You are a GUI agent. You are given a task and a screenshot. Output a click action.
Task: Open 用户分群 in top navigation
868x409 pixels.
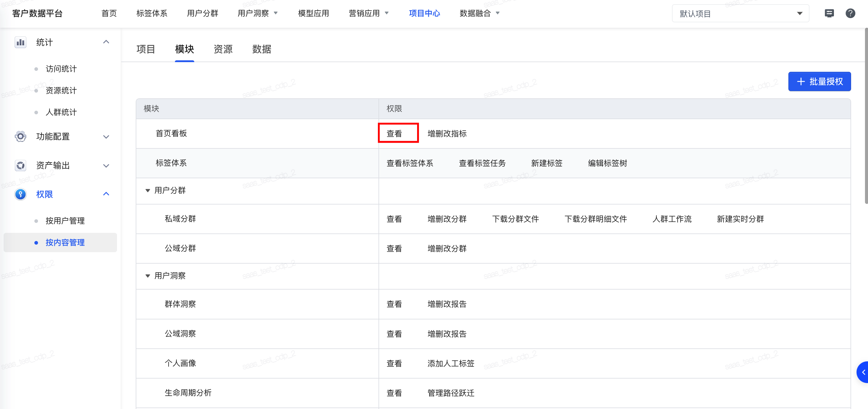(202, 14)
